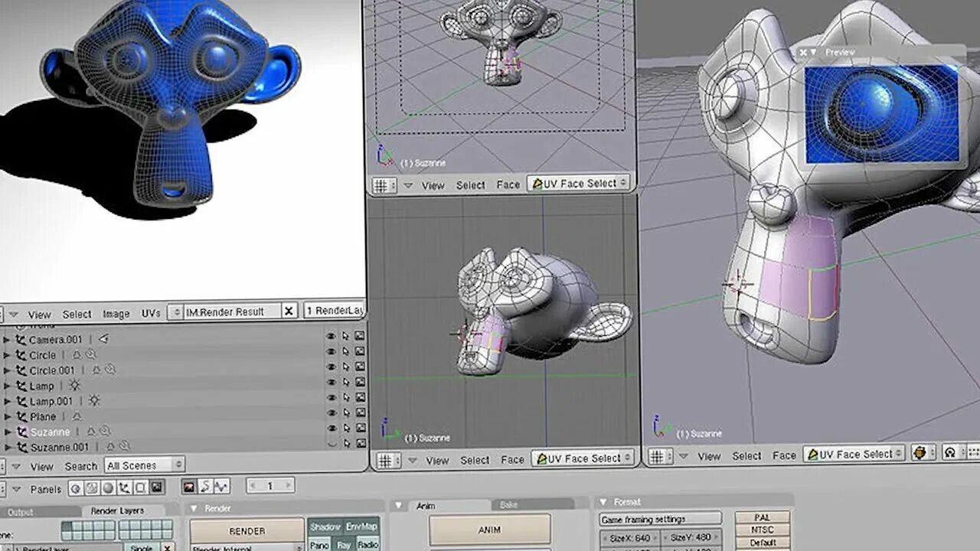Screen dimensions: 980x551
Task: Collapse the Render panel triangle
Action: click(x=194, y=508)
